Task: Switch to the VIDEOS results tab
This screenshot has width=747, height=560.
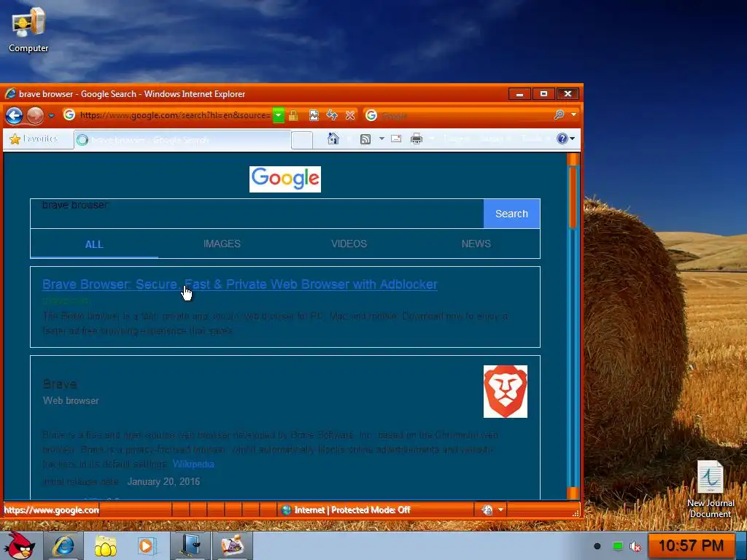Action: [349, 244]
